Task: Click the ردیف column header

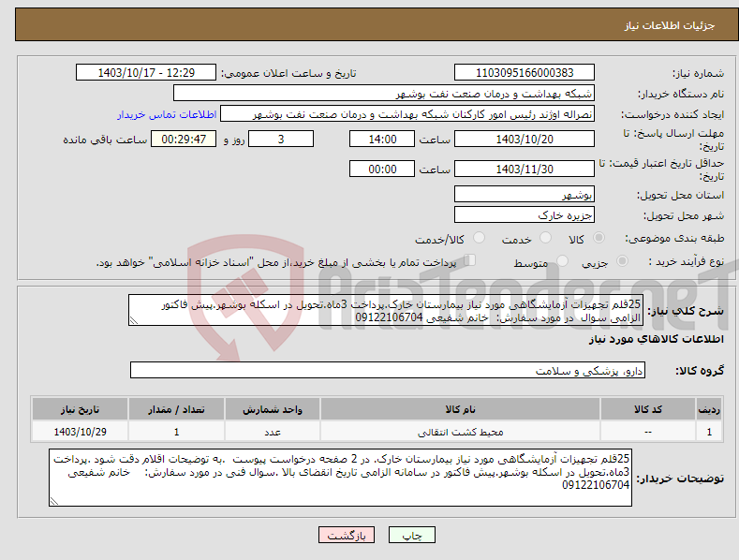Action: [x=709, y=409]
